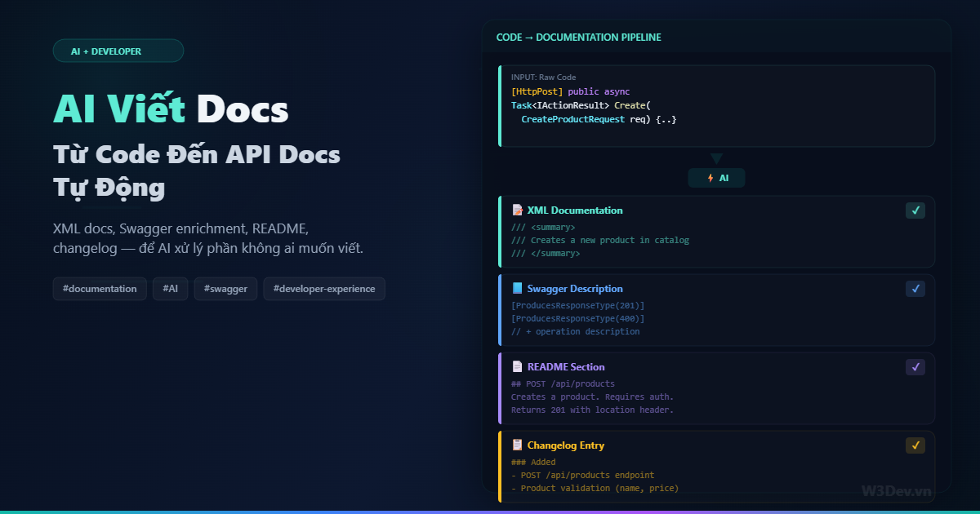Click the gradient bar at the bottom
This screenshot has width=980, height=514.
click(490, 511)
